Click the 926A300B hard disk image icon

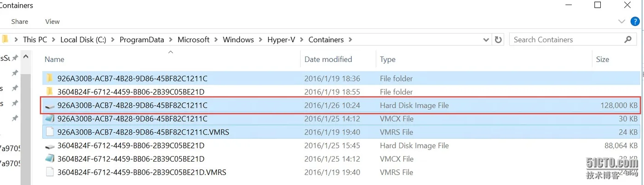[50, 106]
